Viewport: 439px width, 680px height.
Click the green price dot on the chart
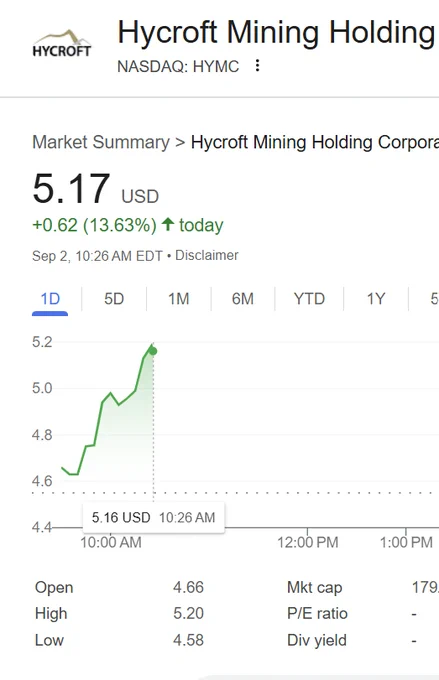tap(153, 351)
